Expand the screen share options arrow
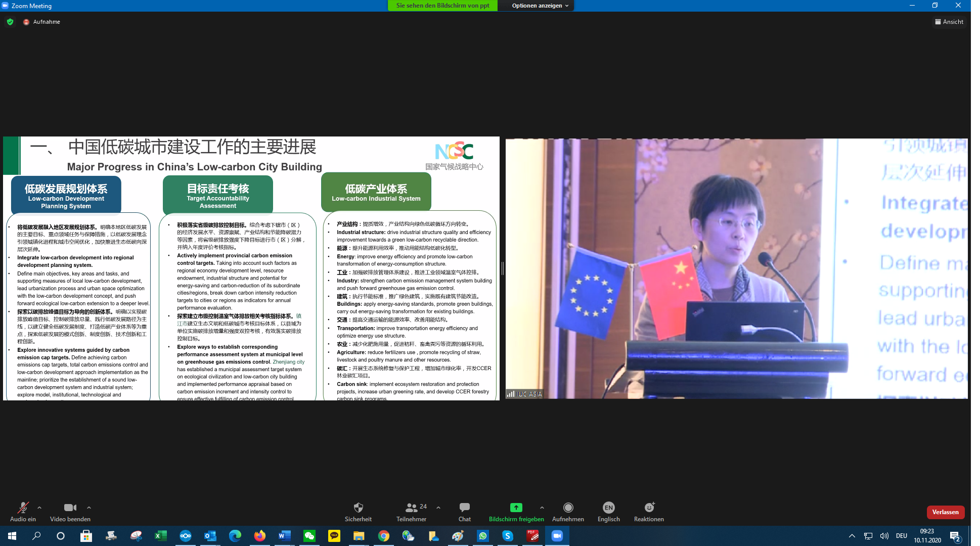The height and width of the screenshot is (546, 980). click(542, 508)
